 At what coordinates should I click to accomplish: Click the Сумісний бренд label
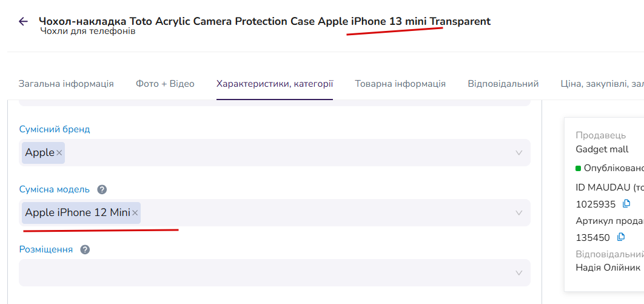pos(55,129)
